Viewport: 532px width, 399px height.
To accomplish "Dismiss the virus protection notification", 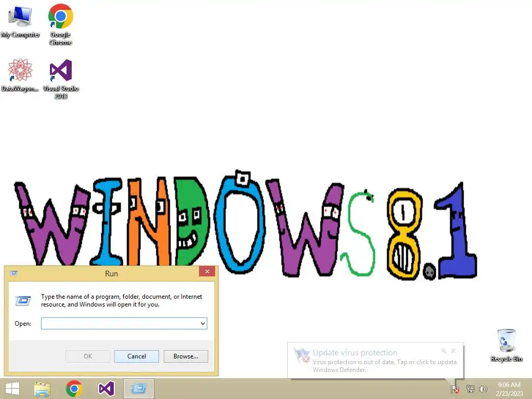I will coord(453,351).
